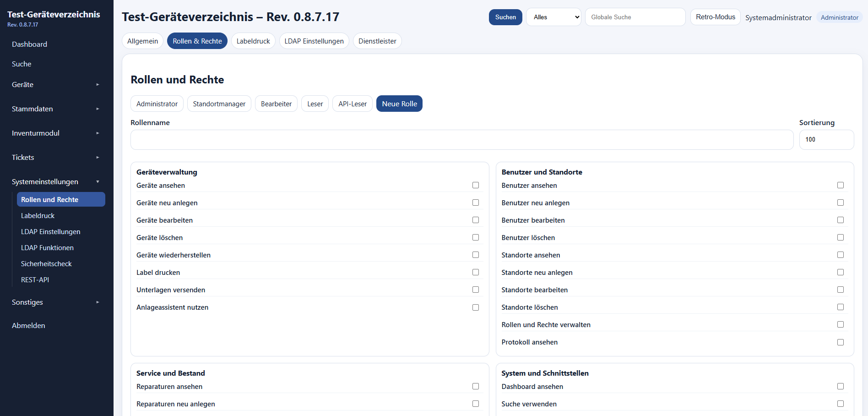This screenshot has width=868, height=416.
Task: Check the Dashboard ansehen box
Action: 841,386
